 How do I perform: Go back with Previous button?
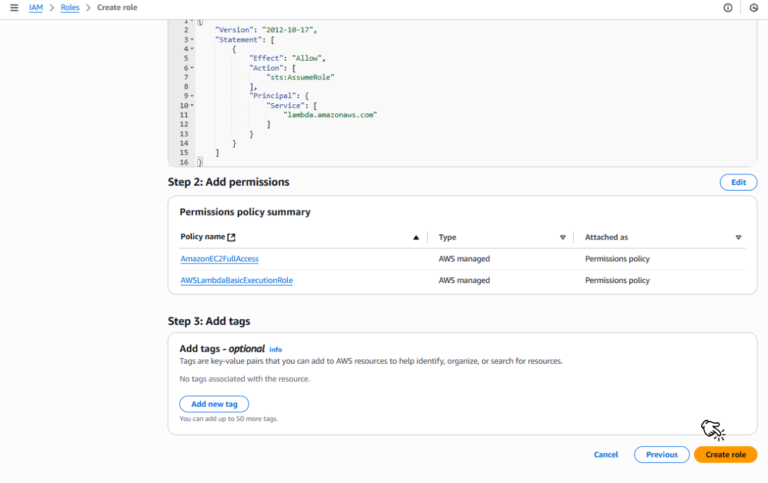[661, 454]
